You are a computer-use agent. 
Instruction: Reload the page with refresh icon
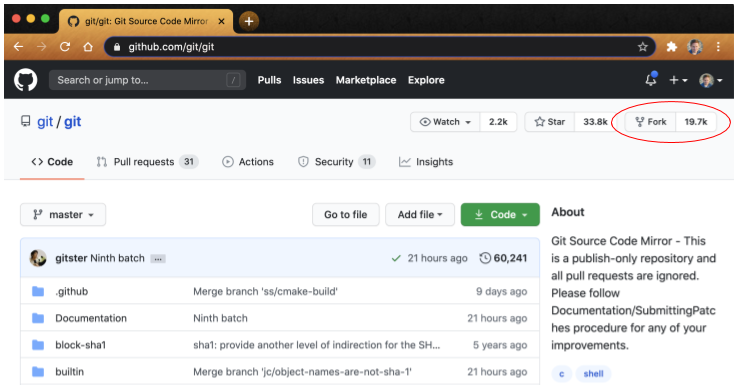pyautogui.click(x=65, y=47)
